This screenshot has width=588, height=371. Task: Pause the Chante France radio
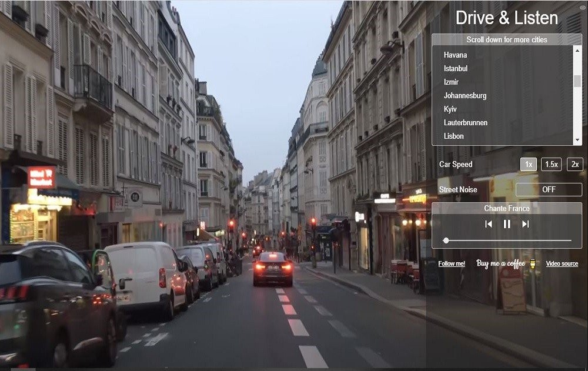[x=507, y=224]
